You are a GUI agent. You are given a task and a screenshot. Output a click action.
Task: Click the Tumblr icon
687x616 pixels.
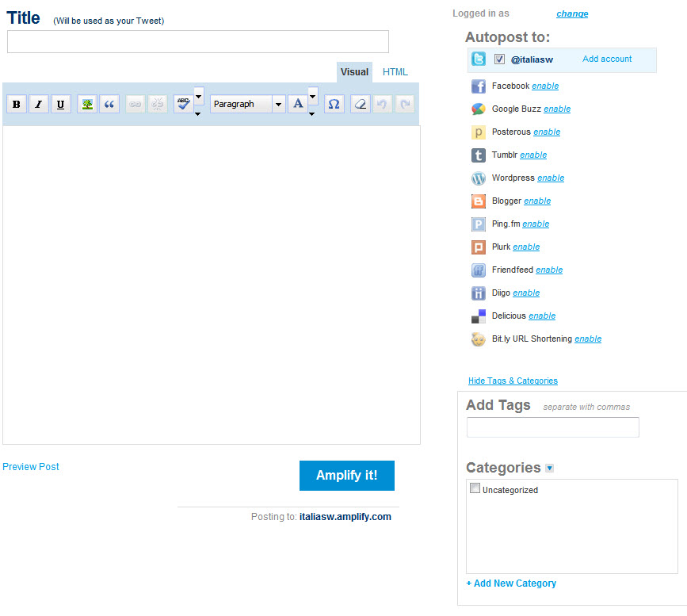(x=479, y=155)
